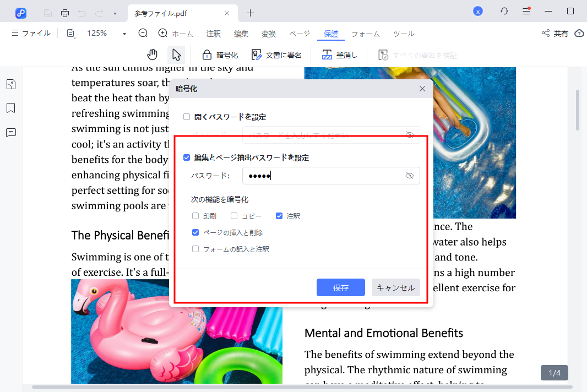
Task: Click the print icon in title bar
Action: (65, 13)
